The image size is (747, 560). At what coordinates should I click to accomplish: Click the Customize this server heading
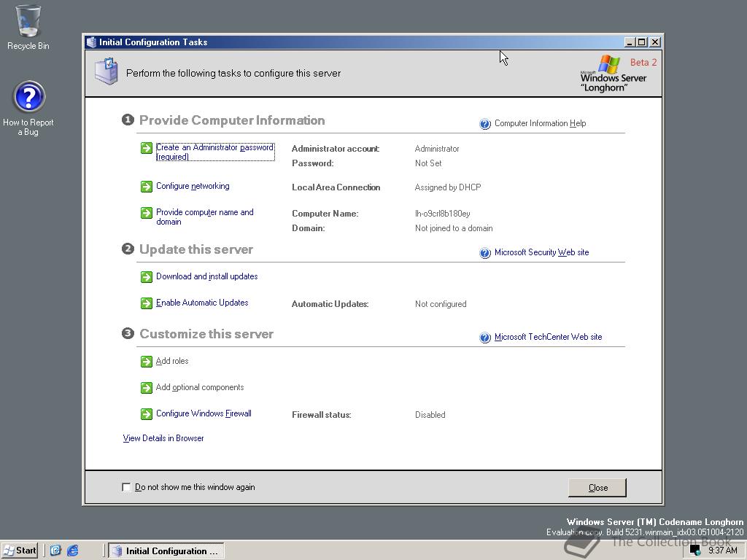(206, 334)
